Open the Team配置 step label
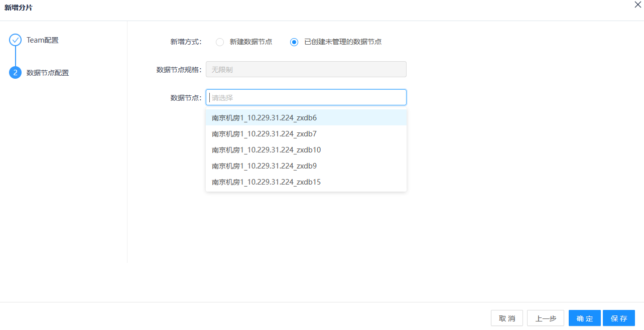This screenshot has width=644, height=330. click(x=43, y=40)
